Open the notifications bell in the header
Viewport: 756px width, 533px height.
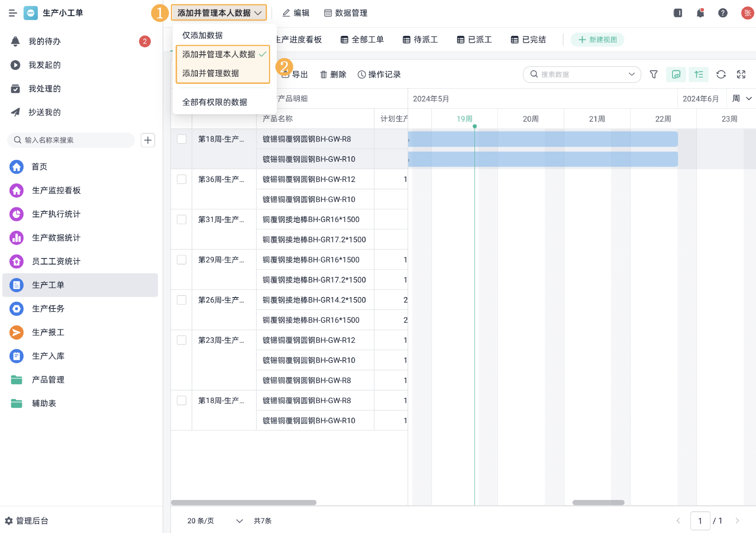[700, 13]
